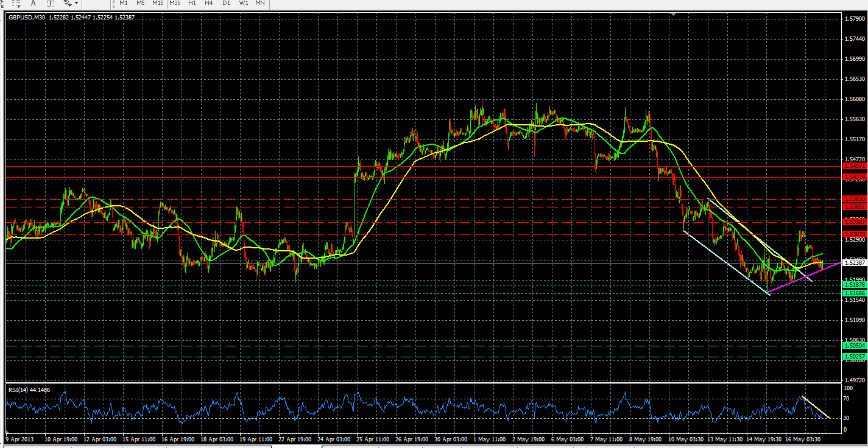868x448 pixels.
Task: Select the Text Label (T) tool
Action: coord(51,3)
